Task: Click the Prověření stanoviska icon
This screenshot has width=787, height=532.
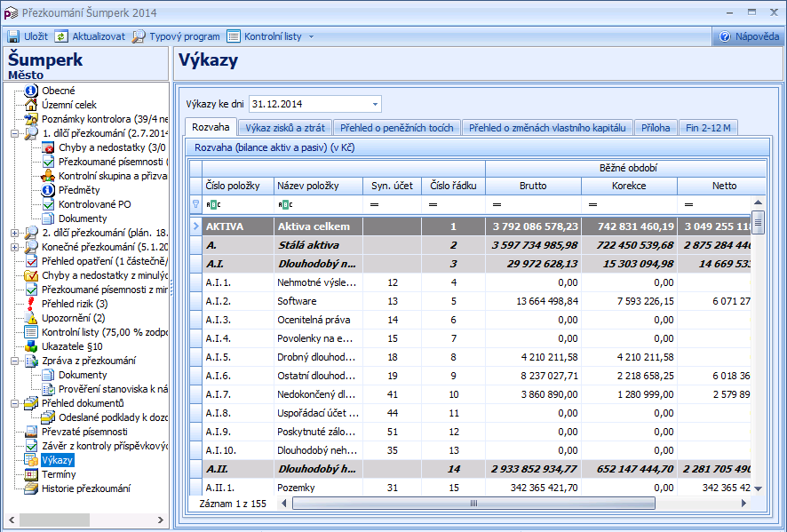Action: click(48, 389)
